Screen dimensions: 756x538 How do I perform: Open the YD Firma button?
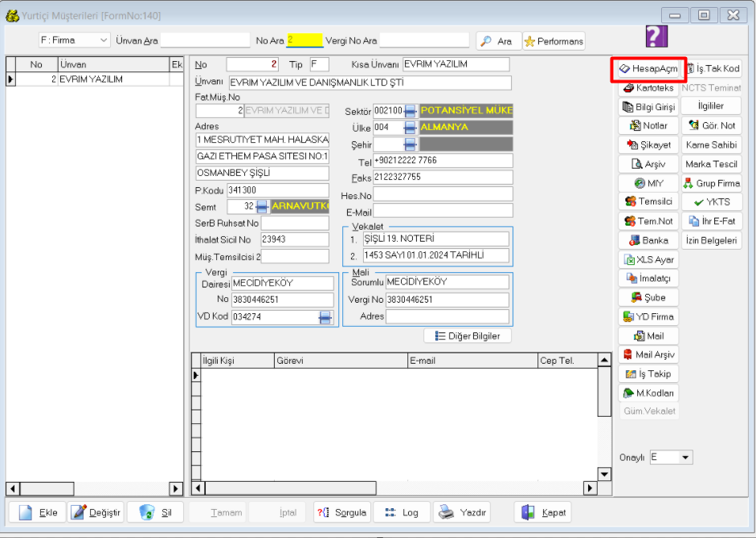(648, 316)
